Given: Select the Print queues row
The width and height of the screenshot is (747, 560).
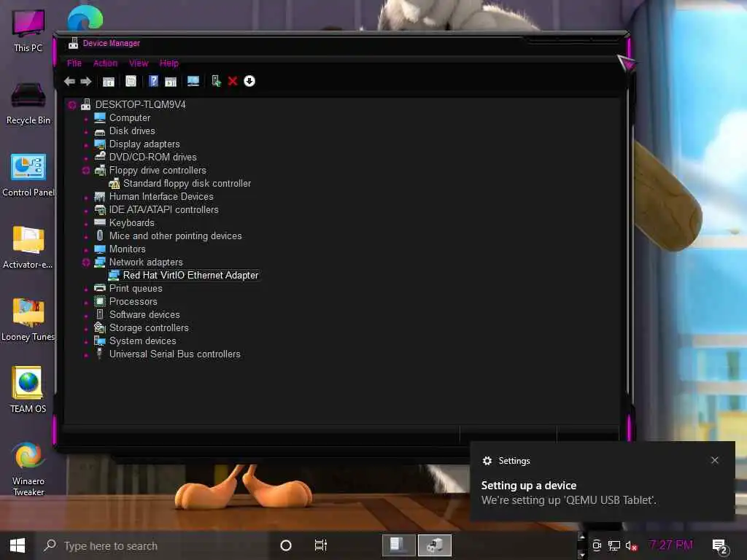Looking at the screenshot, I should coord(136,289).
